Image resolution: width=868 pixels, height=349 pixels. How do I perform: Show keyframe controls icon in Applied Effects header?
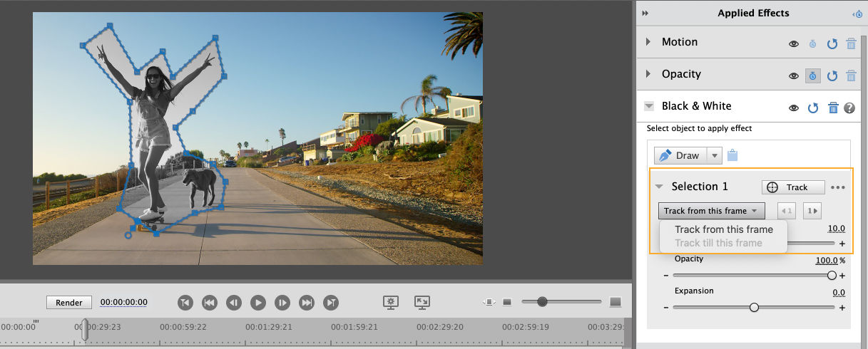point(857,14)
